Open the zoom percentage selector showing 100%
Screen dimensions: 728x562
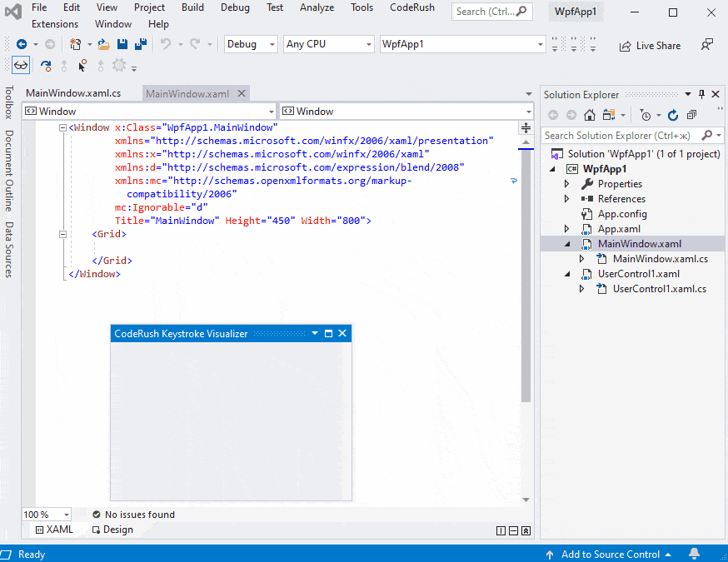(46, 515)
